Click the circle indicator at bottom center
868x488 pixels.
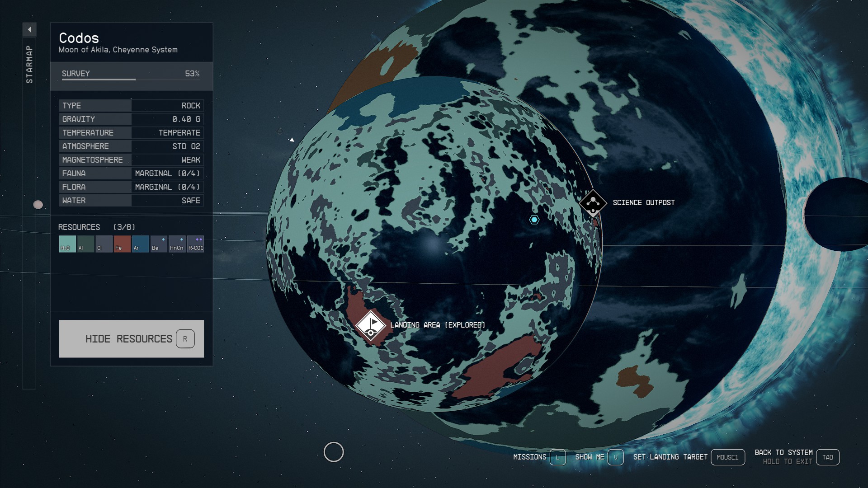334,452
